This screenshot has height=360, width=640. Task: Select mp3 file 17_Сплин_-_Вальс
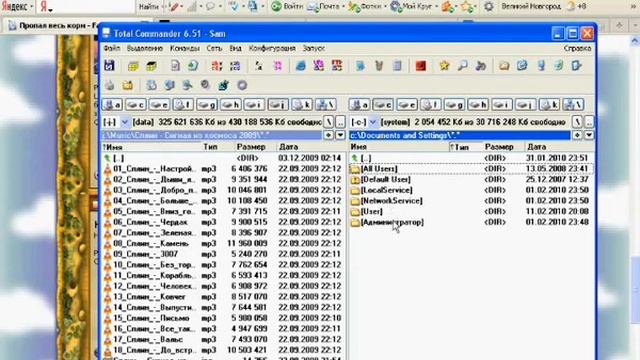223,339
